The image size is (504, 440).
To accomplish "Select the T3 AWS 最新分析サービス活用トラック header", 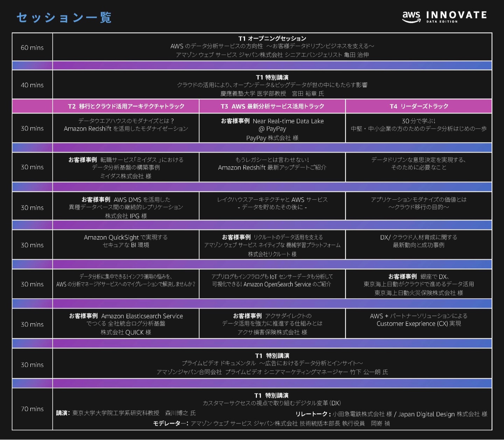I will [272, 106].
